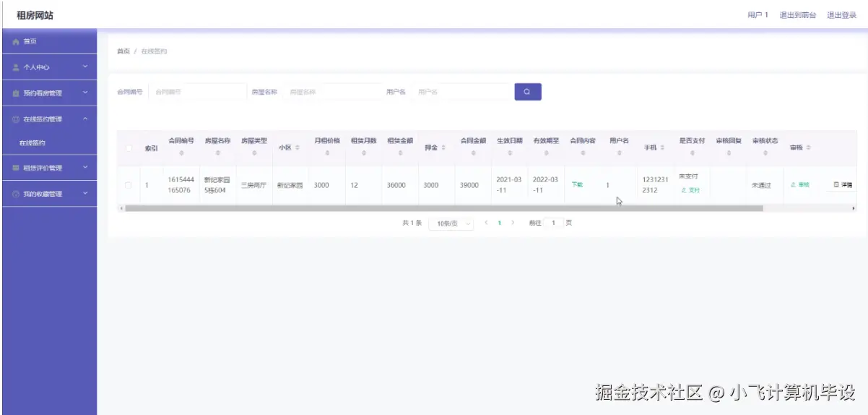Click the icon beside 预约看房管理
Screen dimensions: 868x415
(16, 93)
